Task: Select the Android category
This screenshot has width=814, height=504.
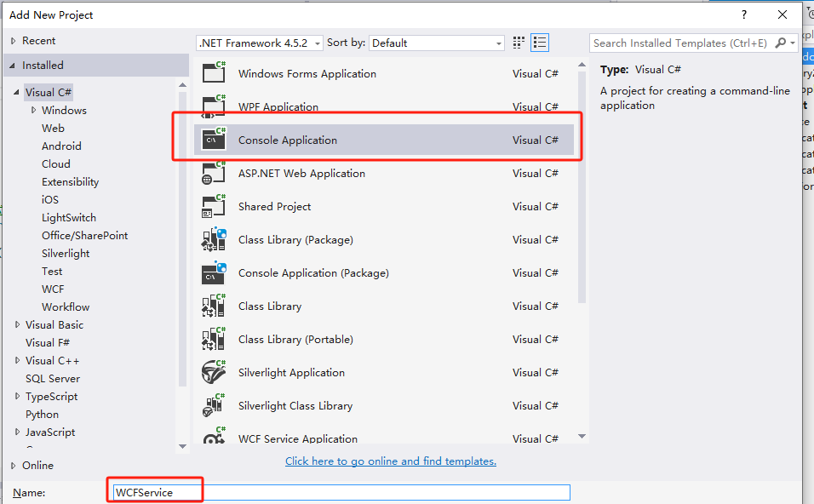Action: click(61, 146)
